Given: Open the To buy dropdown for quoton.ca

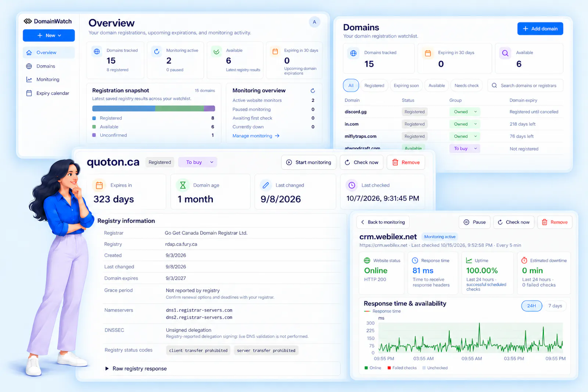Looking at the screenshot, I should pos(198,162).
